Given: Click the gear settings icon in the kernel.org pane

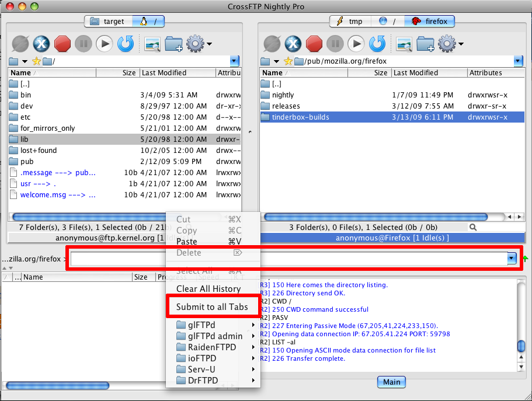Looking at the screenshot, I should tap(195, 44).
